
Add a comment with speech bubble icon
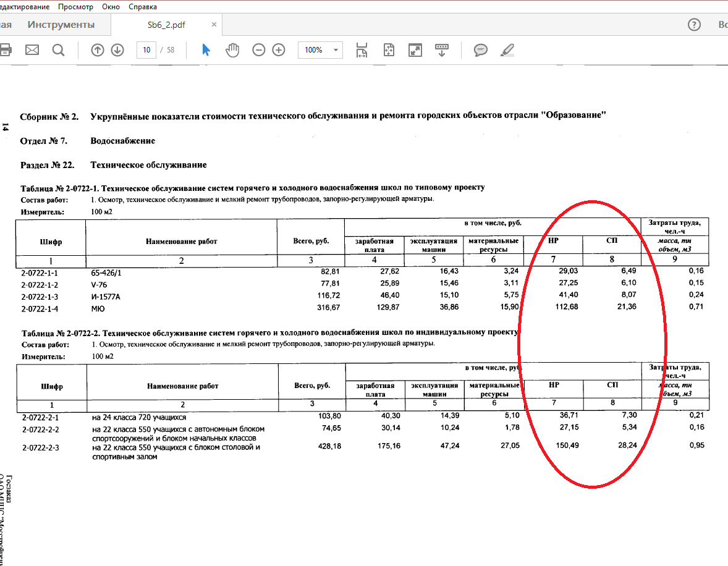(x=481, y=49)
